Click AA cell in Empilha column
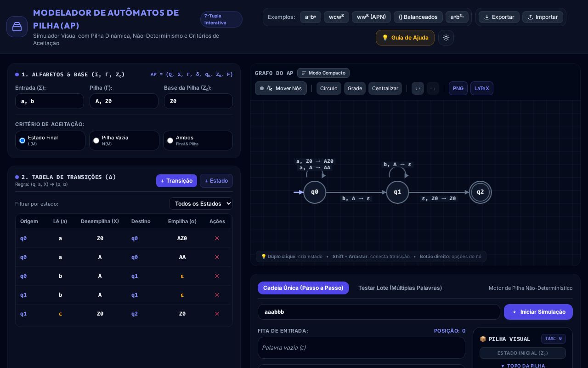 point(182,257)
